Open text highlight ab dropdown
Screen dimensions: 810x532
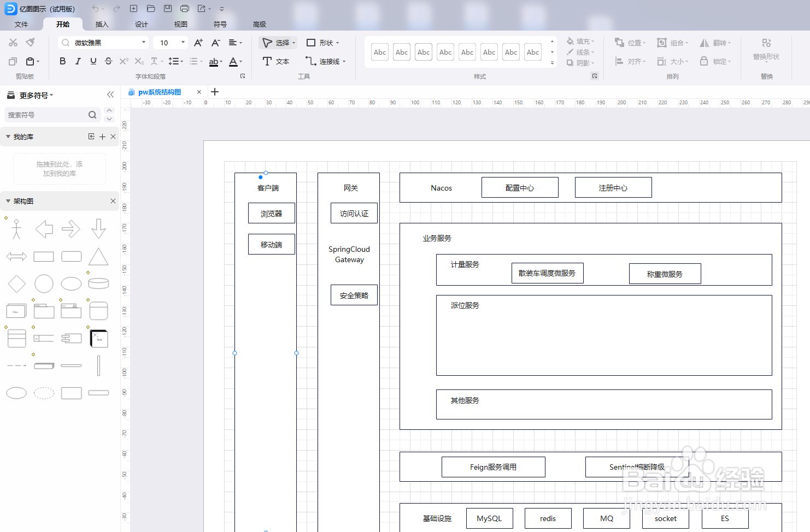point(215,61)
